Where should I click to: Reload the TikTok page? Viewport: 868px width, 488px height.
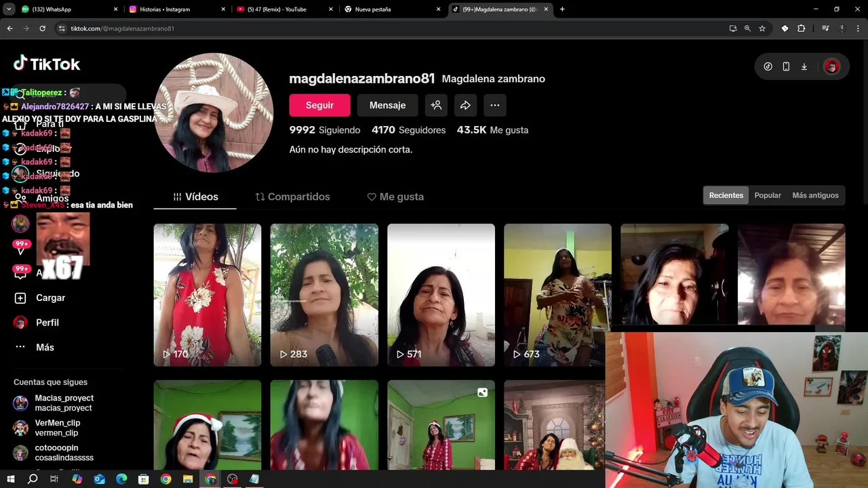[42, 28]
